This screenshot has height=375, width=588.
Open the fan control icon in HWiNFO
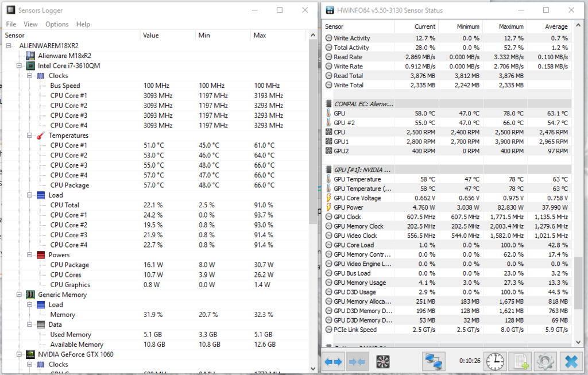pos(383,362)
